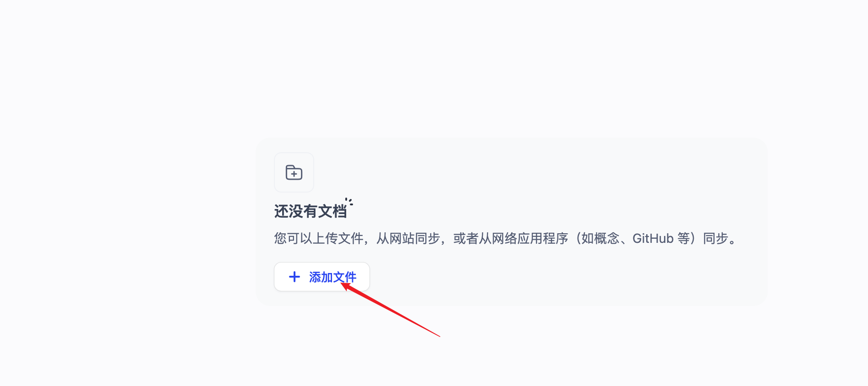The width and height of the screenshot is (868, 386).
Task: Click the characters 还没有 in the heading
Action: (296, 211)
